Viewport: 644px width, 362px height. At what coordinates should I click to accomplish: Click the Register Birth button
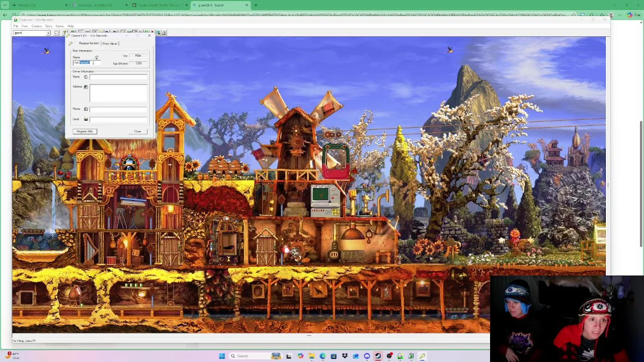coord(85,131)
